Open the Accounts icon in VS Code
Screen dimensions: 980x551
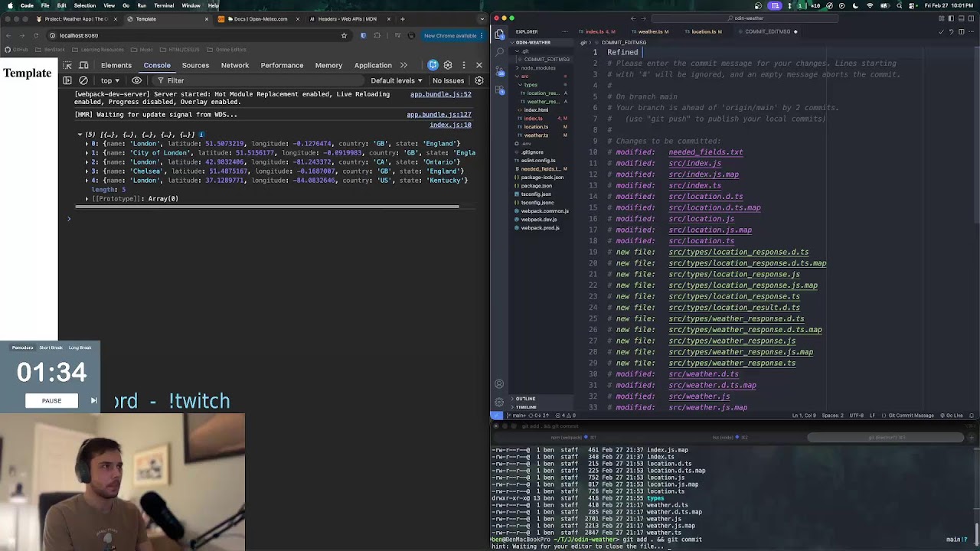point(499,384)
